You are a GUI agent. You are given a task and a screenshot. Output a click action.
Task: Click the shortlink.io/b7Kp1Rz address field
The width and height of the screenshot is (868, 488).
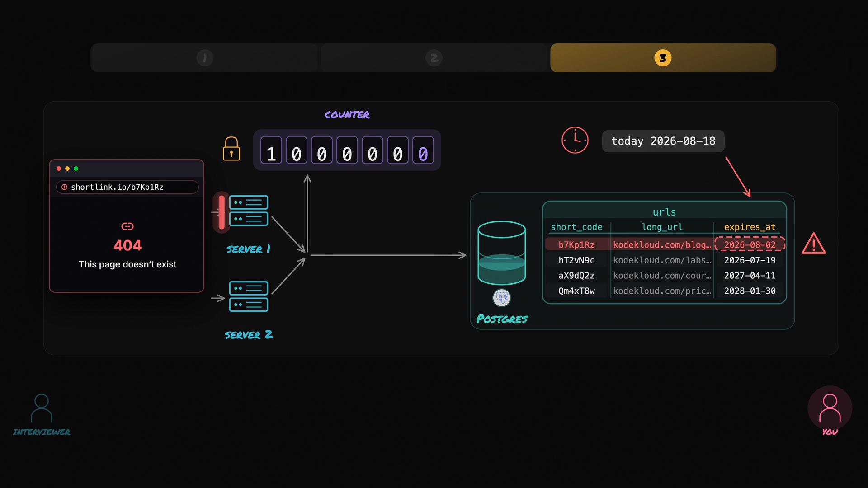127,187
